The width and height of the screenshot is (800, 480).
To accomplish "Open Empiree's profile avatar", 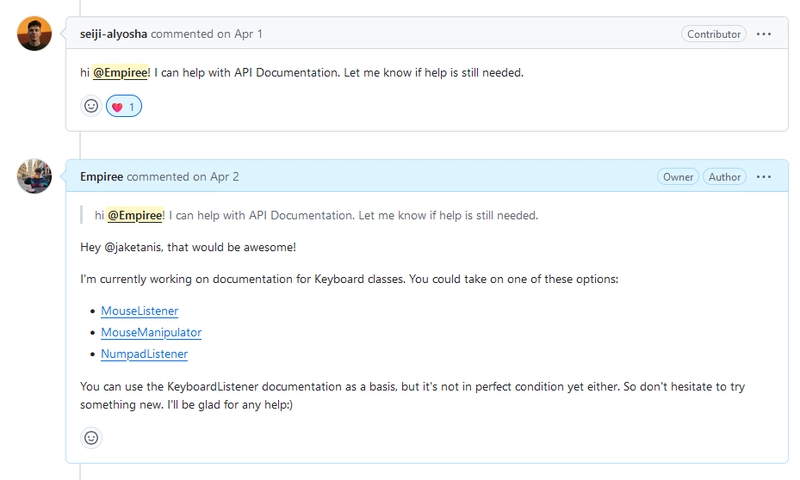I will [35, 177].
